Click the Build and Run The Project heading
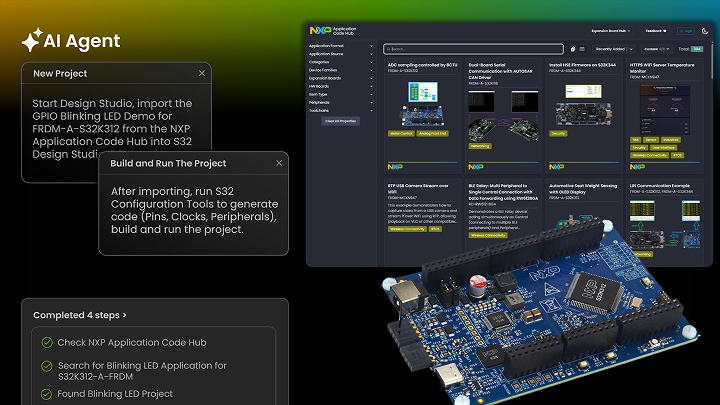 pos(168,163)
